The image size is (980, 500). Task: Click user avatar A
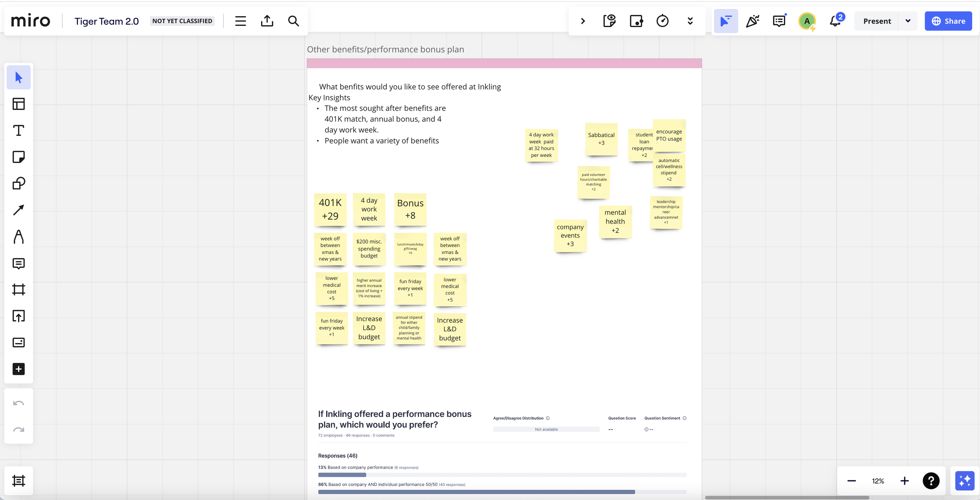tap(807, 21)
